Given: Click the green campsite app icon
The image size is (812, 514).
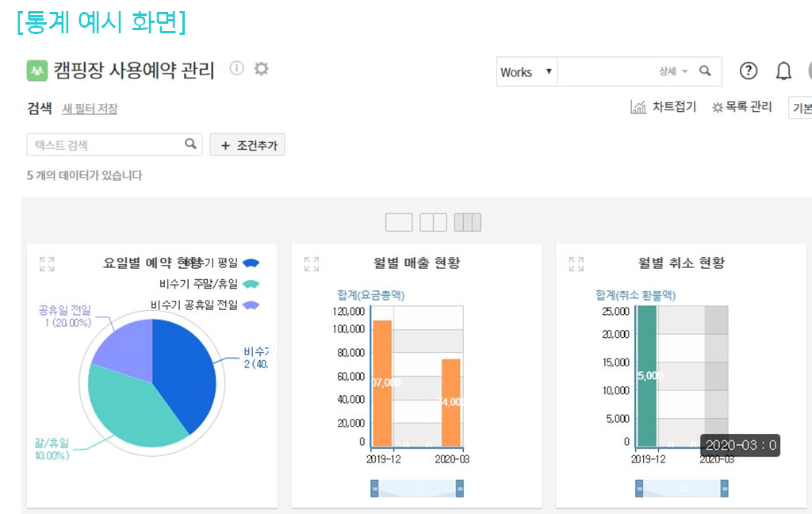Looking at the screenshot, I should pos(37,71).
